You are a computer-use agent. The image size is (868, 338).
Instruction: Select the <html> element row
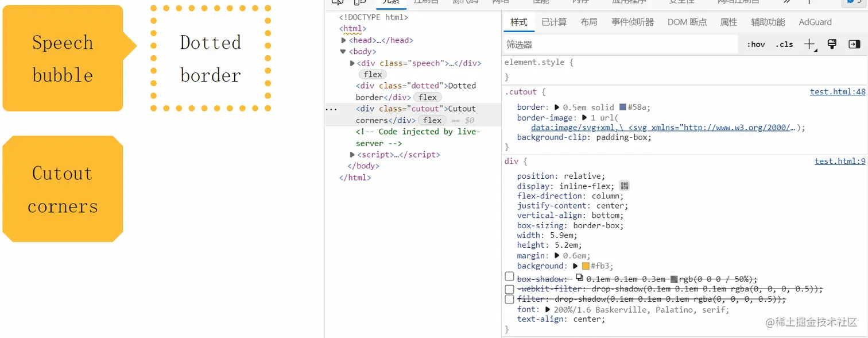pos(352,29)
